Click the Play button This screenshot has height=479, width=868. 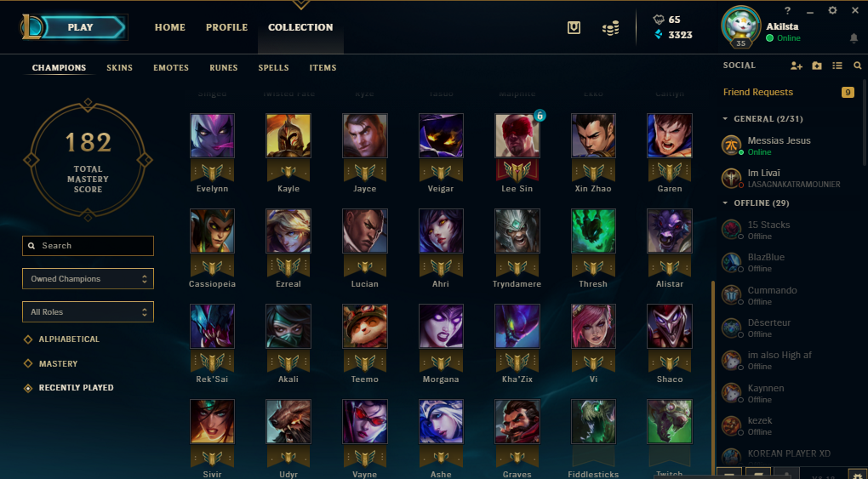point(81,27)
